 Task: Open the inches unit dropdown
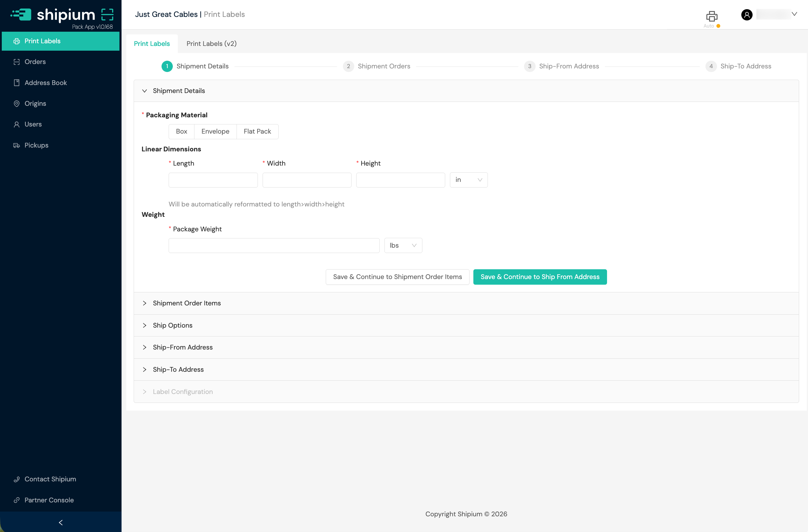tap(469, 180)
